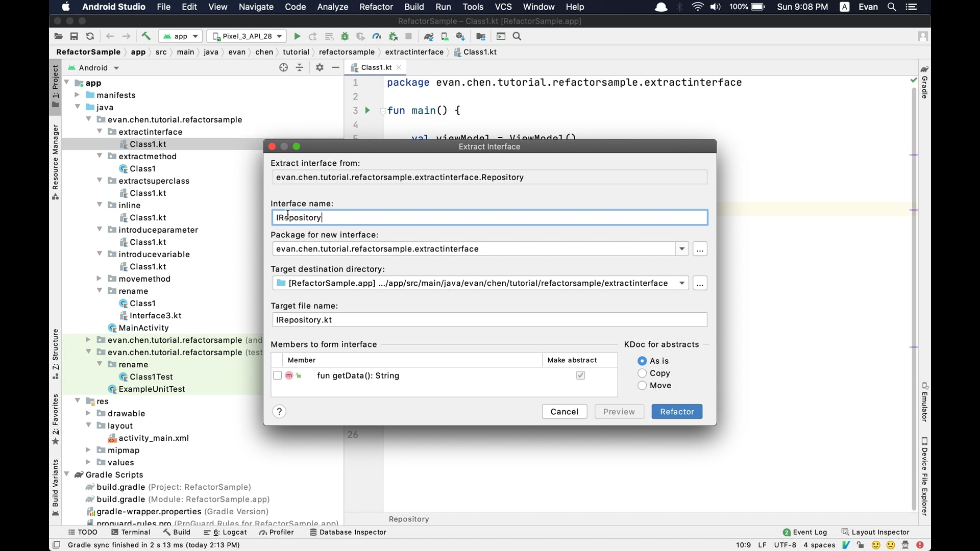The height and width of the screenshot is (551, 980).
Task: Click the Make Project hammer icon
Action: click(146, 36)
